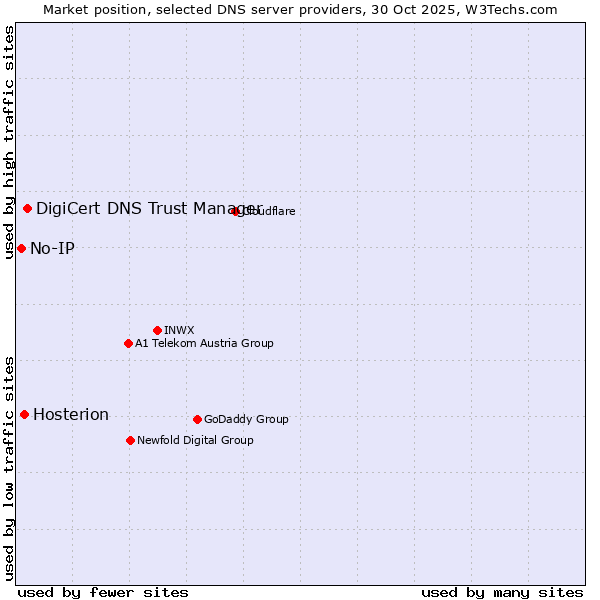Click the Cloudflare data point marker

[x=236, y=211]
